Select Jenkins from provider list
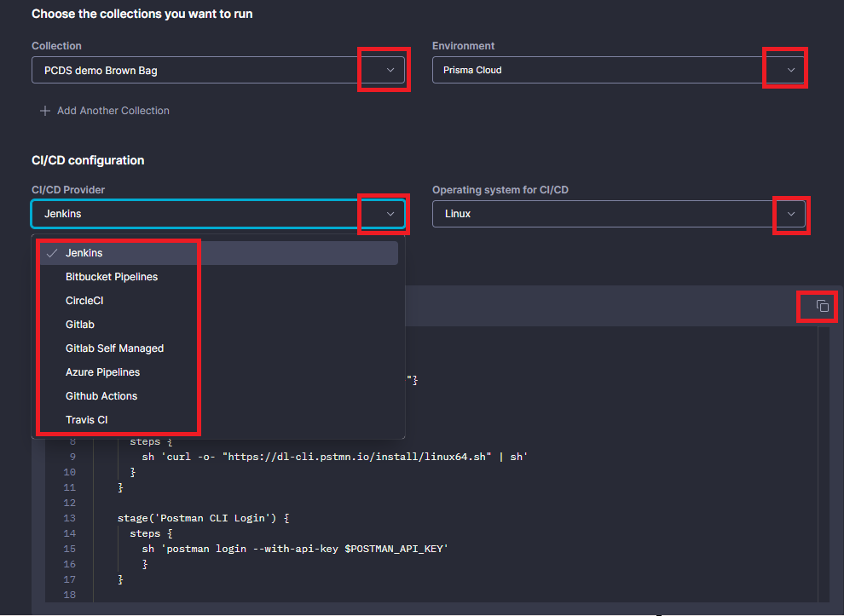The height and width of the screenshot is (616, 844). [x=84, y=253]
